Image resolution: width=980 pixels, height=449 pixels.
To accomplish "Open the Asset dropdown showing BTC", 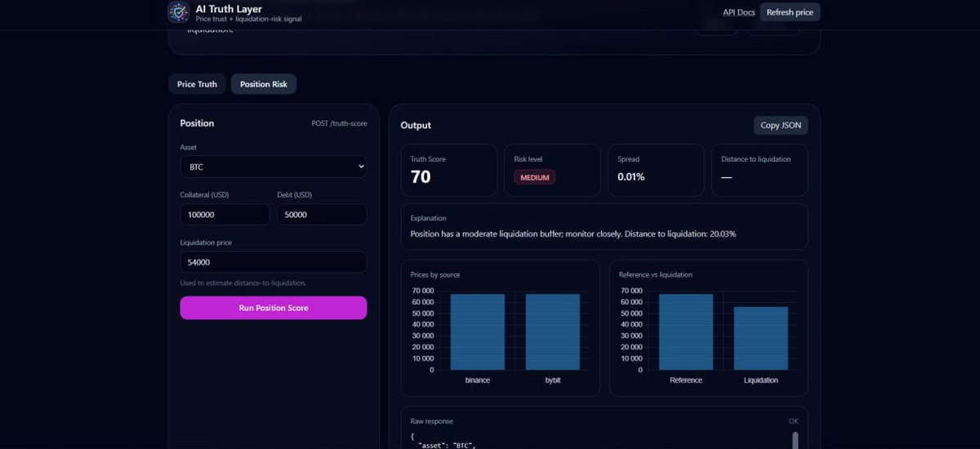I will [x=274, y=167].
